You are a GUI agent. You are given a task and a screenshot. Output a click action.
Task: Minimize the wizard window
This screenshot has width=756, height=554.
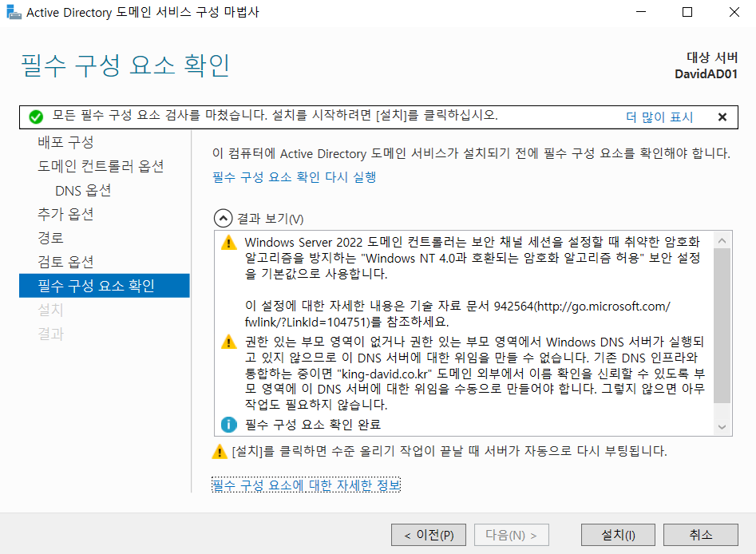click(x=641, y=12)
